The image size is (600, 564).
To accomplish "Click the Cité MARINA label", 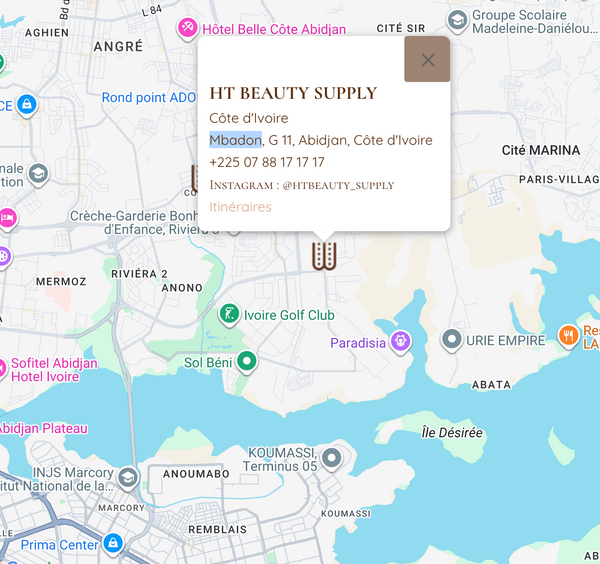I will (x=541, y=150).
